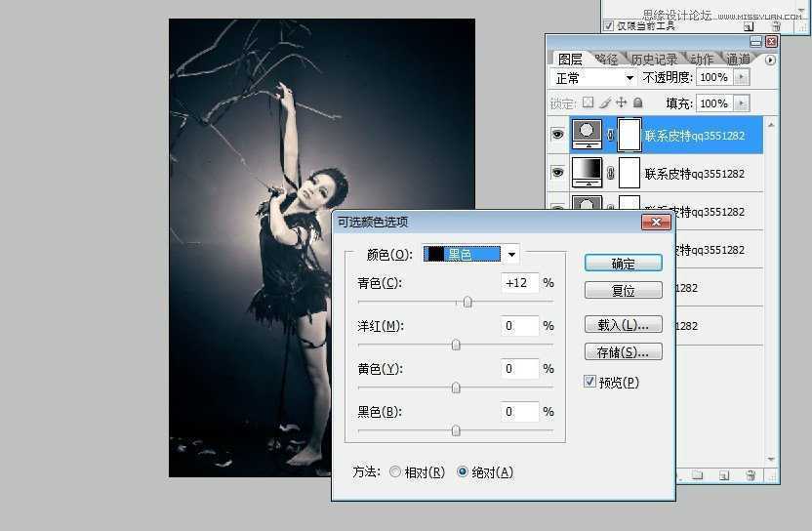This screenshot has height=531, width=812.
Task: Click the layers list scroll down arrow
Action: (771, 459)
